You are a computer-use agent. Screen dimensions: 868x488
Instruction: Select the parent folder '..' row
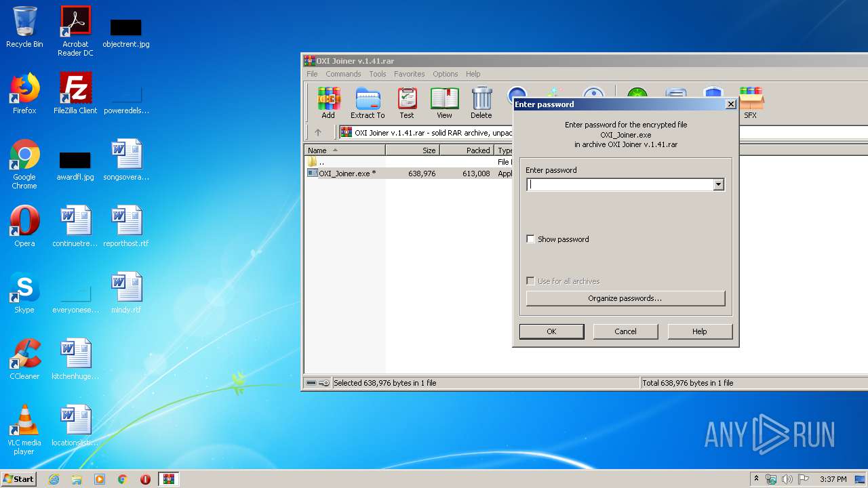pos(408,162)
